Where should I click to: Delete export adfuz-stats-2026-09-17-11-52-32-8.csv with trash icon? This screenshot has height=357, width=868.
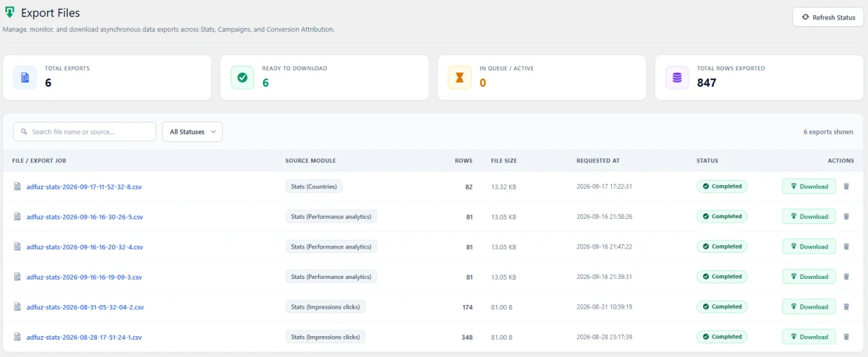coord(846,186)
